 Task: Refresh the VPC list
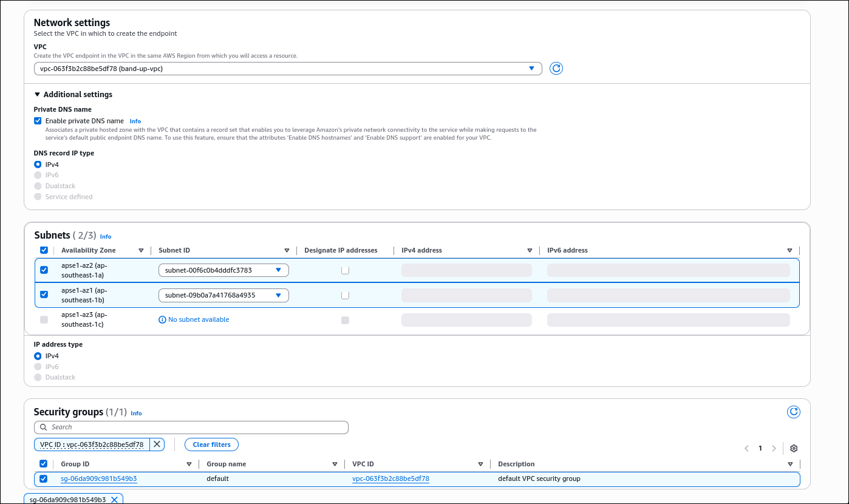point(556,69)
